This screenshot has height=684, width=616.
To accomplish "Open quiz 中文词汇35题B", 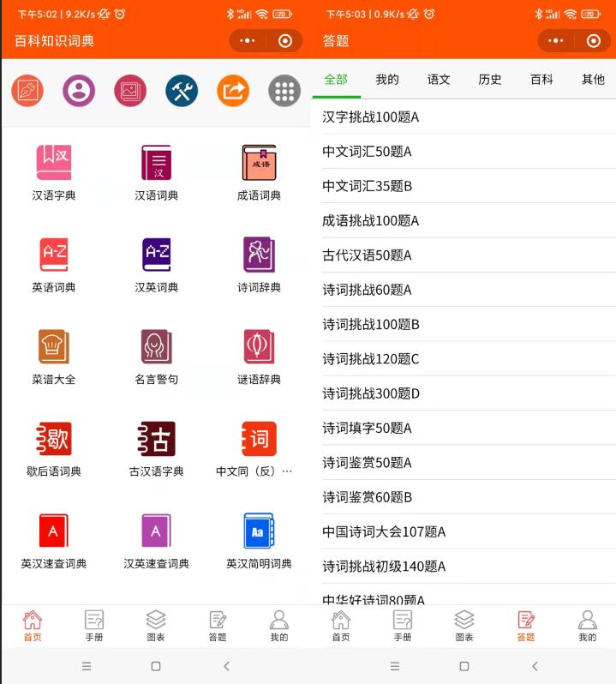I will click(x=469, y=186).
